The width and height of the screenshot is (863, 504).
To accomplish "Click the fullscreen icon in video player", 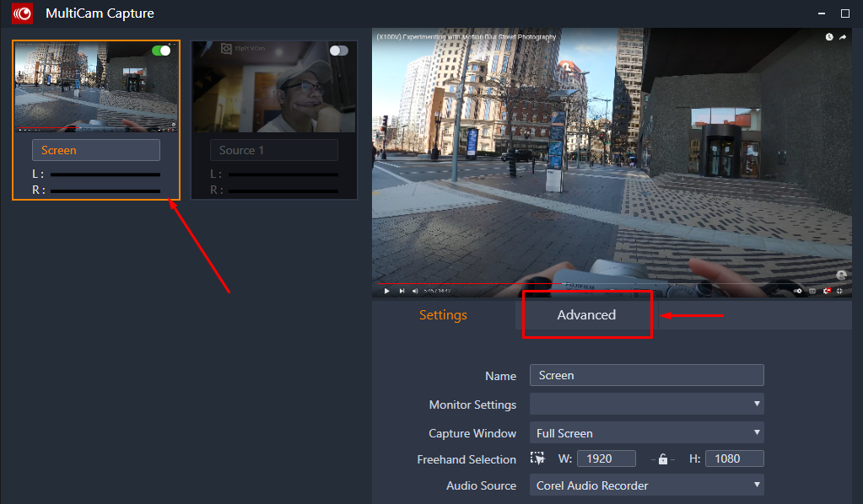I will pos(841,291).
